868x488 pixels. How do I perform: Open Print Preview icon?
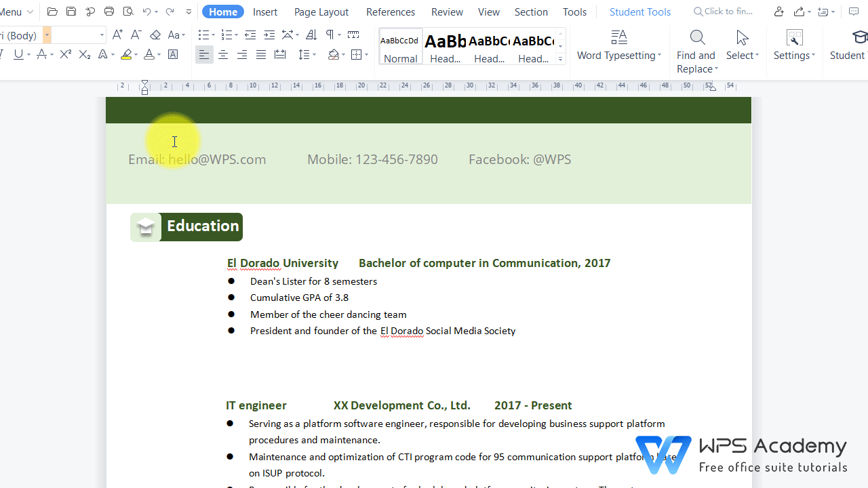pos(128,12)
